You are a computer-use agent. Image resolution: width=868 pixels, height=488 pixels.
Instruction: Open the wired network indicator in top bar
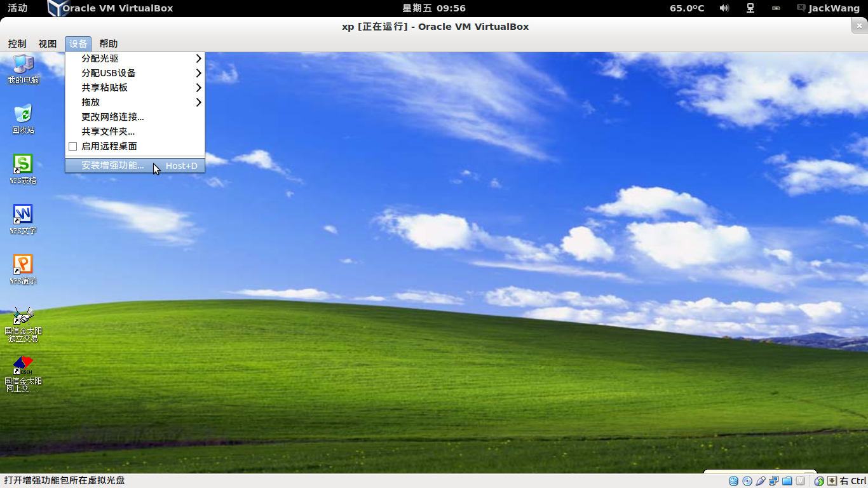click(x=750, y=8)
